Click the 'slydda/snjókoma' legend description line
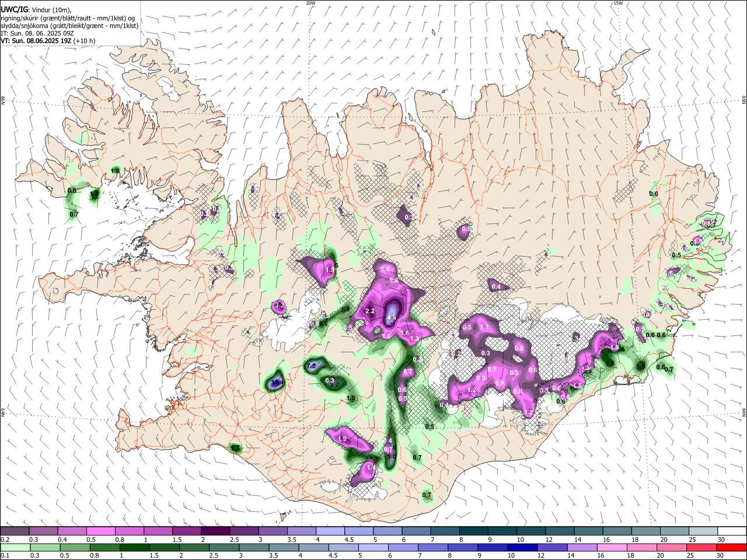This screenshot has width=747, height=560. pyautogui.click(x=69, y=26)
